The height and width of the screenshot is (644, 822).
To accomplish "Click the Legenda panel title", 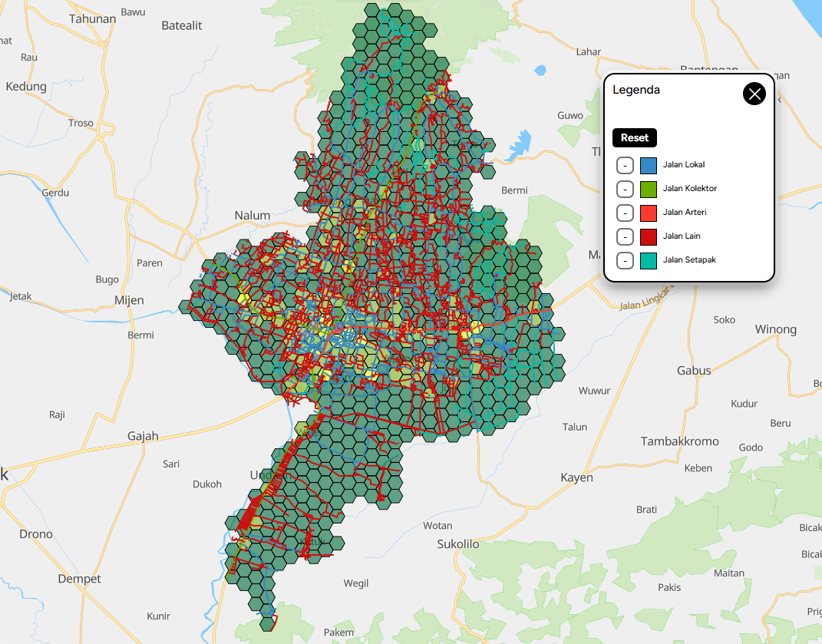I will tap(636, 90).
